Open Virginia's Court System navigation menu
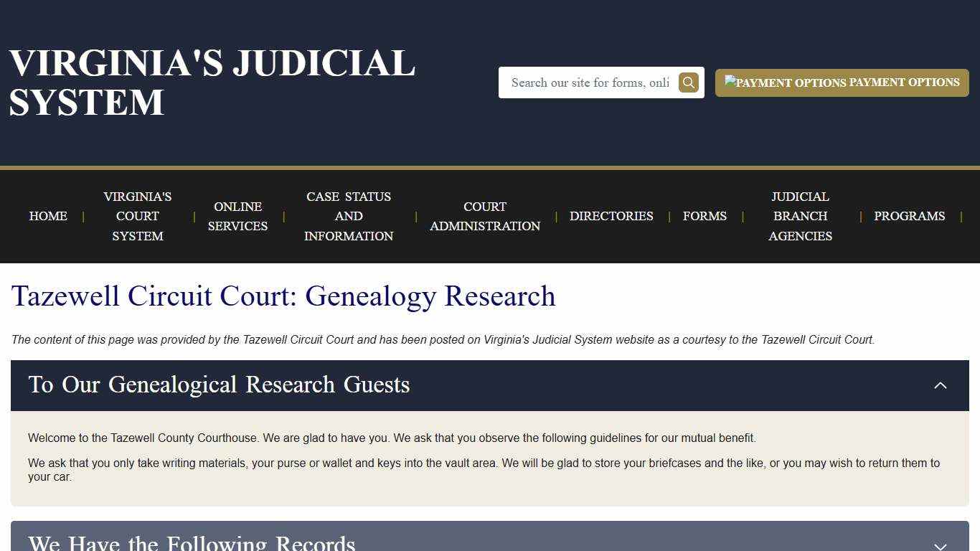The height and width of the screenshot is (551, 980). [x=137, y=216]
